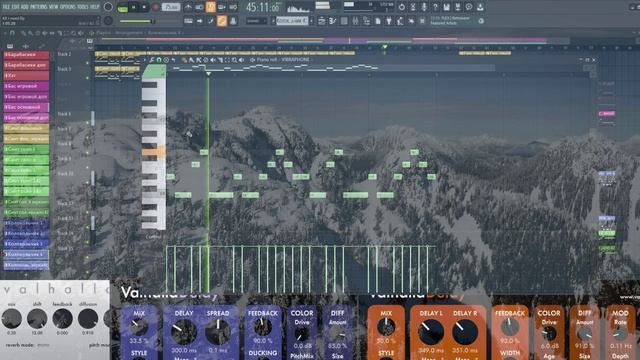Click the highlighted orange piano key
The image size is (640, 360).
click(153, 152)
